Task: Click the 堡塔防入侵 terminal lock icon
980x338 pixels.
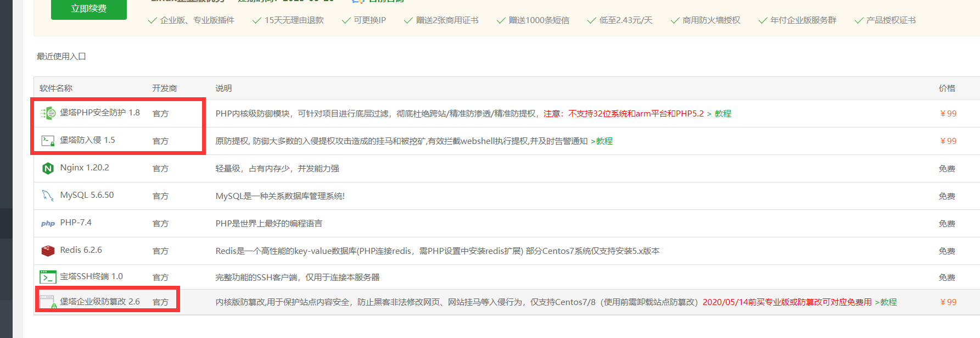Action: pyautogui.click(x=48, y=141)
